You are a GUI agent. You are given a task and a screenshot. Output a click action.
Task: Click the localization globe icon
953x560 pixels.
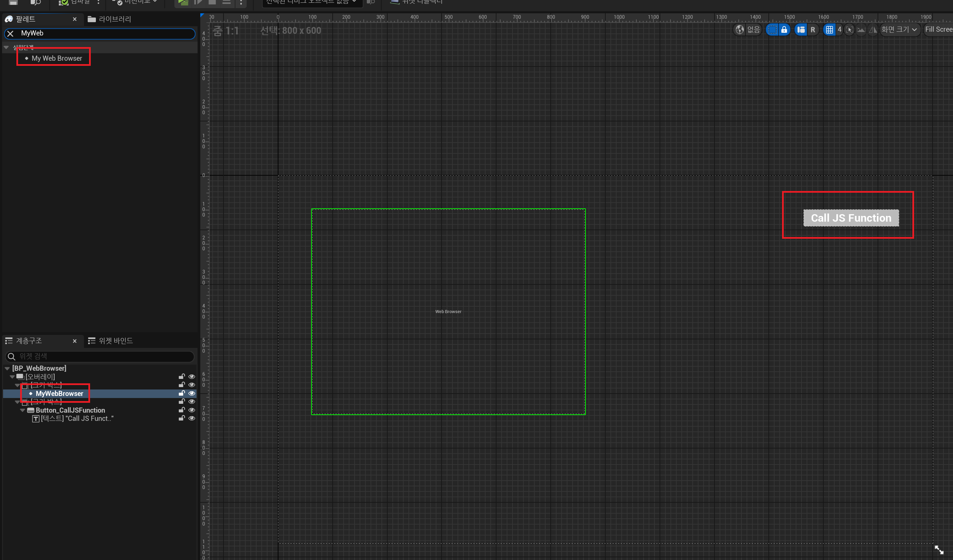point(740,29)
